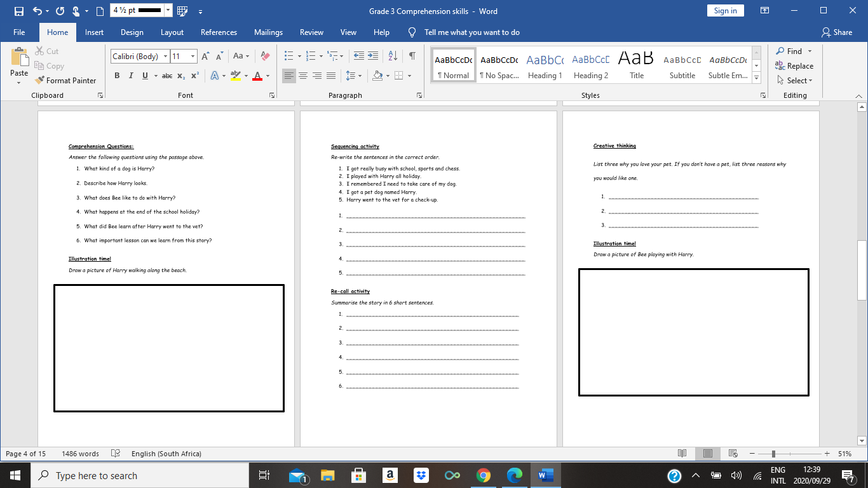The image size is (868, 488).
Task: Click the red Font Color button
Action: tap(257, 76)
